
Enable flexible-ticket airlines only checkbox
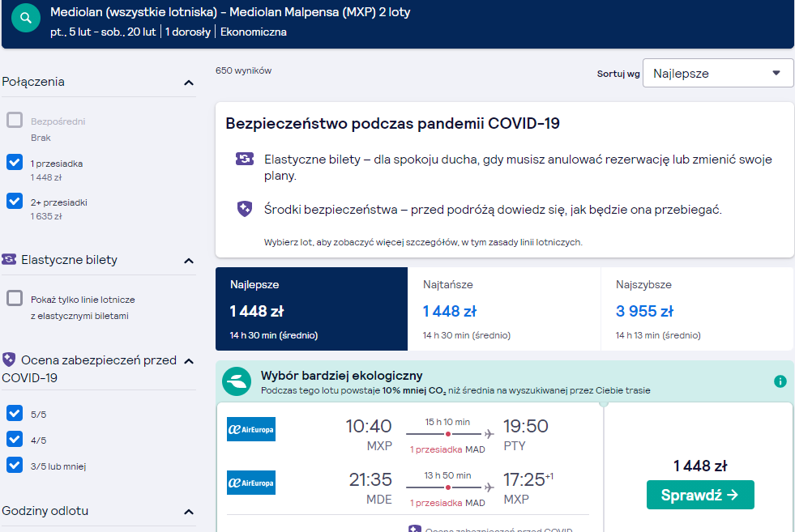click(x=15, y=298)
